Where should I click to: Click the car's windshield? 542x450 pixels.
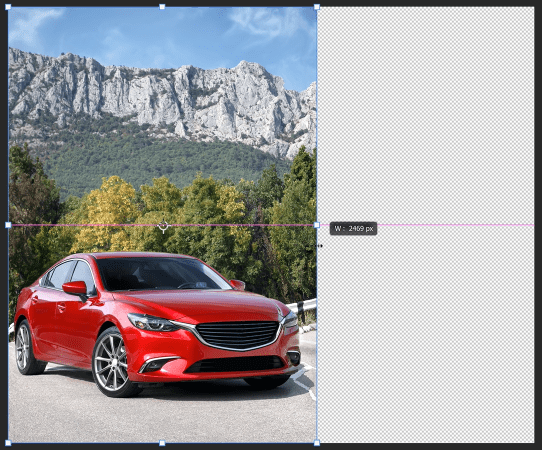pos(161,273)
